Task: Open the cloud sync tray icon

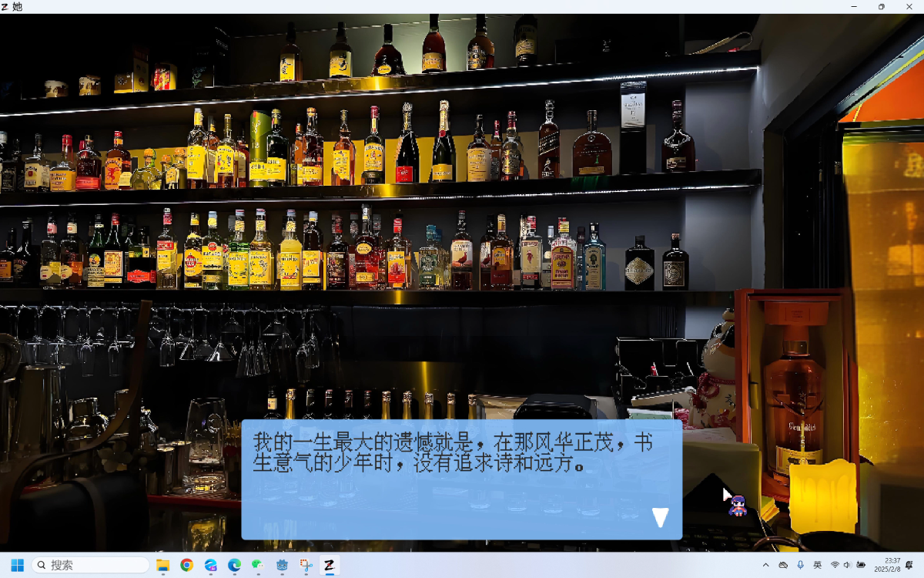Action: point(783,565)
